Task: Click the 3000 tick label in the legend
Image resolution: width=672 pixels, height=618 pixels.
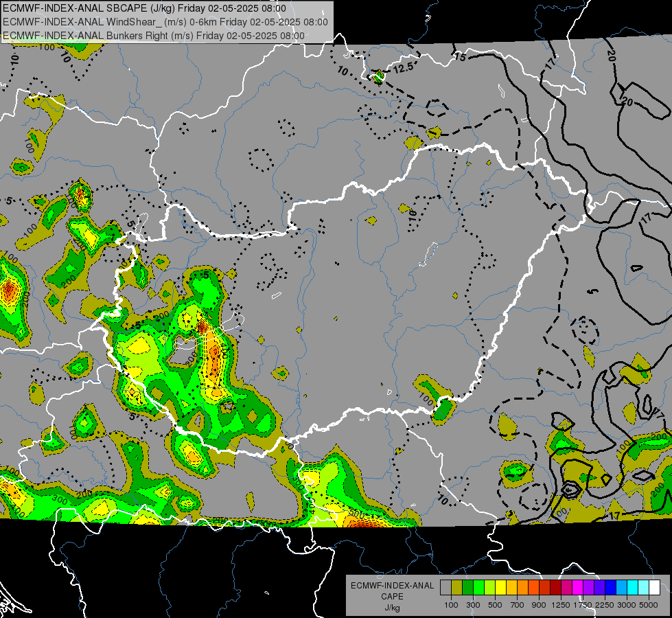Action: pyautogui.click(x=627, y=605)
